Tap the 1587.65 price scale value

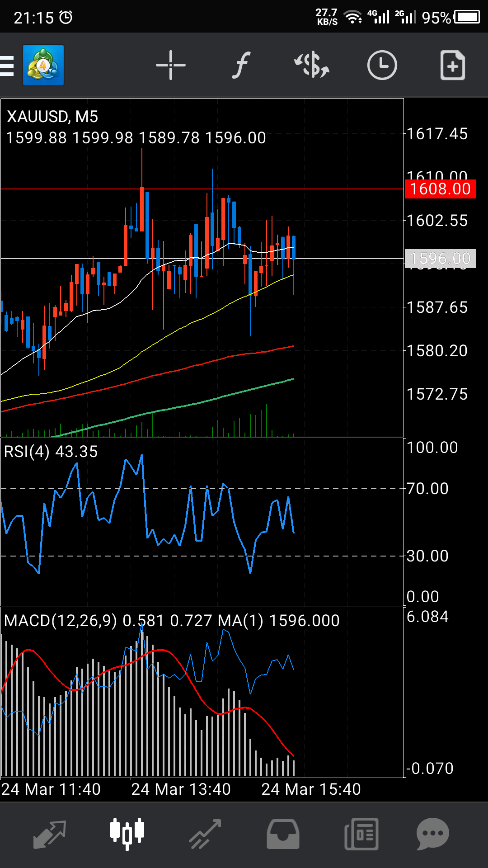pos(437,307)
